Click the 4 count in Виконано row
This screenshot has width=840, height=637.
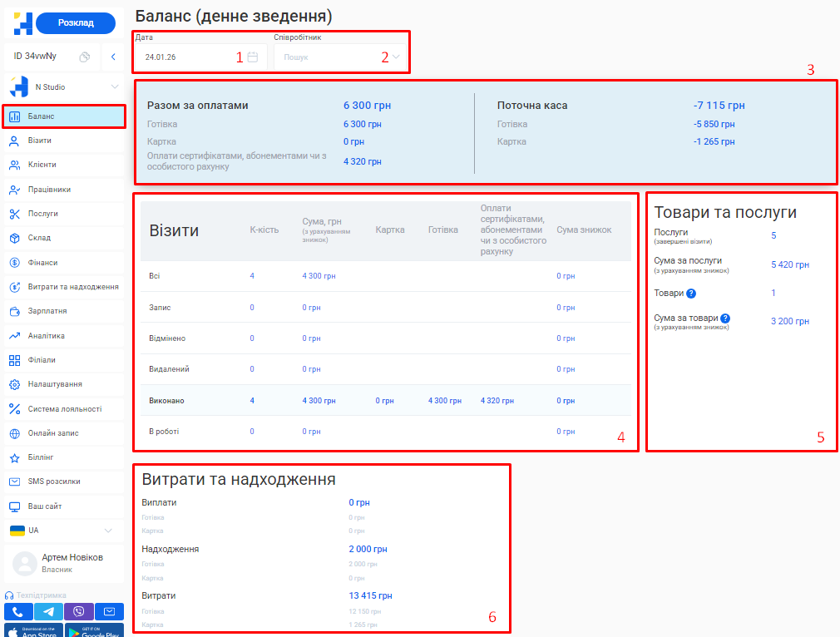252,401
